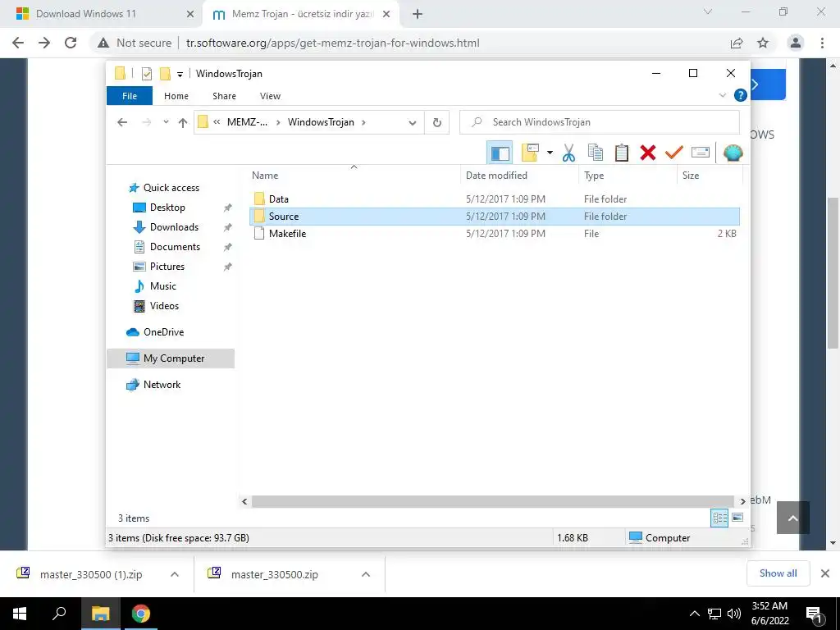Click the horizontal scrollbar in file list

tap(492, 501)
